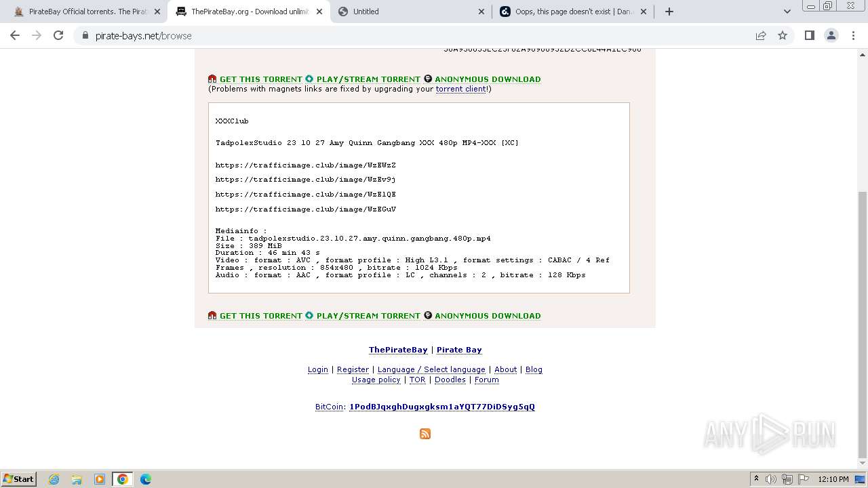Click the top anonymous download icon

(428, 79)
